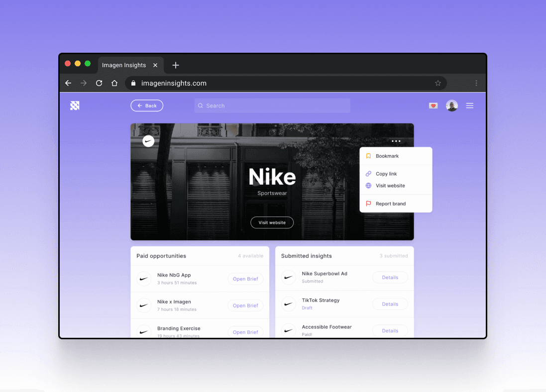546x392 pixels.
Task: Select Report brand menu option
Action: (390, 203)
